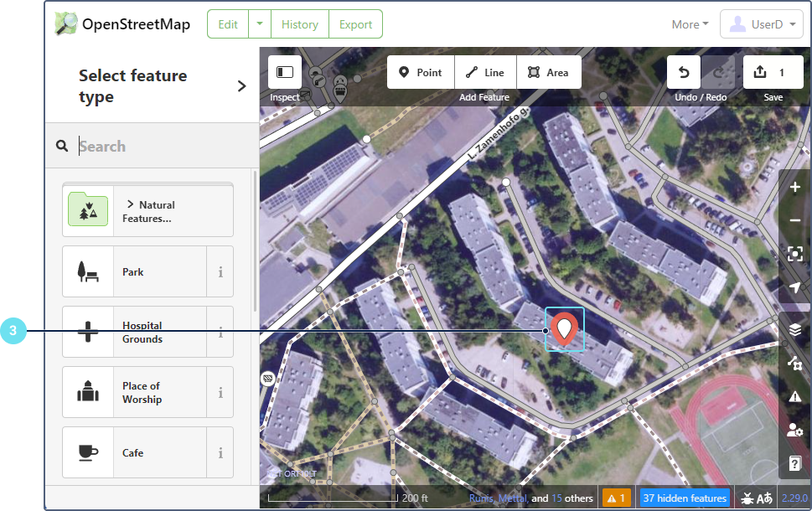Toggle the Inspect sidebar panel icon
812x511 pixels.
284,72
